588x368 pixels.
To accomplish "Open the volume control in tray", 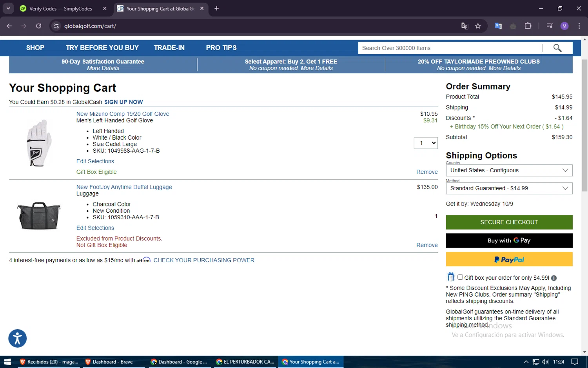I will point(545,362).
